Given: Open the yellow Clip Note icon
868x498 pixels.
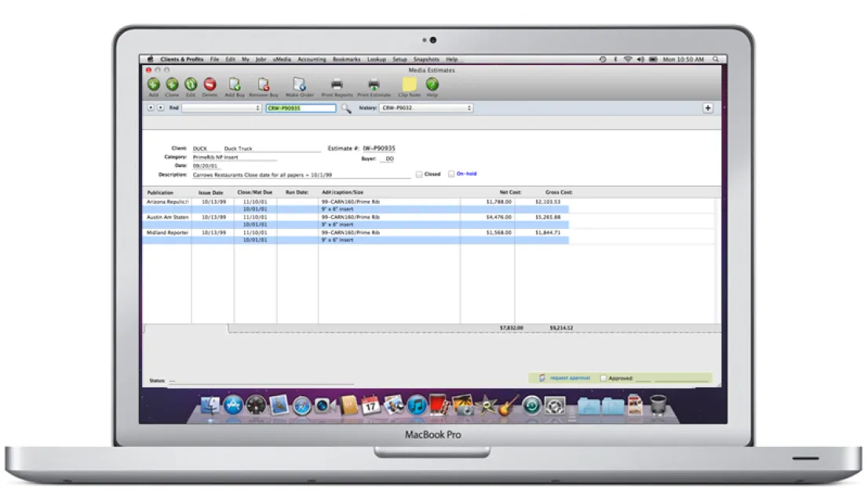Looking at the screenshot, I should click(409, 85).
